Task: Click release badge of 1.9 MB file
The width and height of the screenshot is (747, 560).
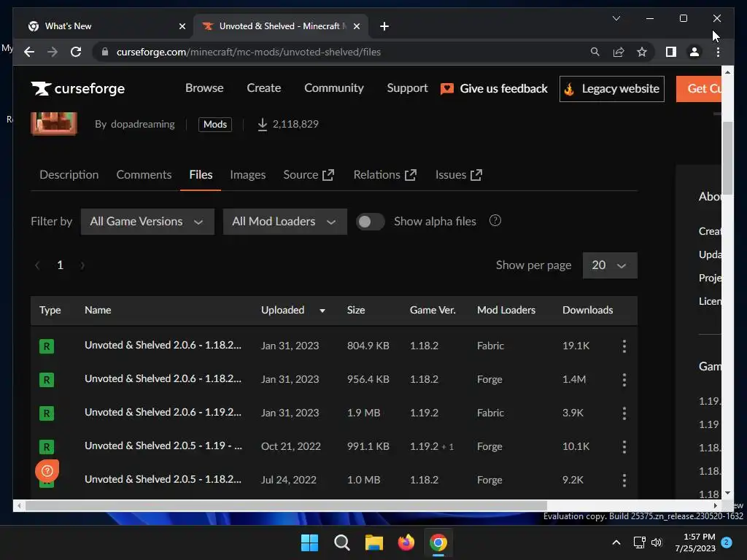Action: click(x=47, y=413)
